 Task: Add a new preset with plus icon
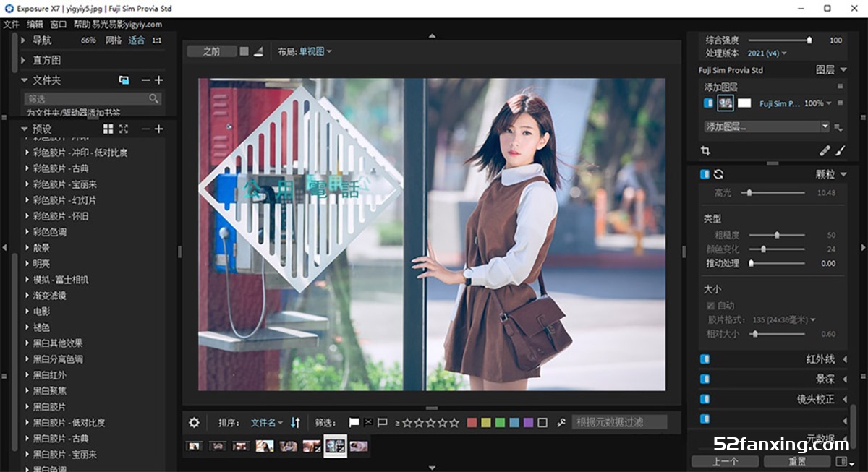159,129
